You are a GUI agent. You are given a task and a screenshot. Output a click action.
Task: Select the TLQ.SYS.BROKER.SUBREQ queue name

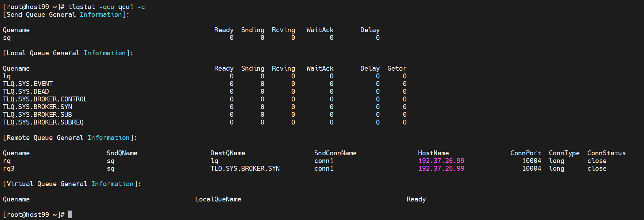point(43,122)
